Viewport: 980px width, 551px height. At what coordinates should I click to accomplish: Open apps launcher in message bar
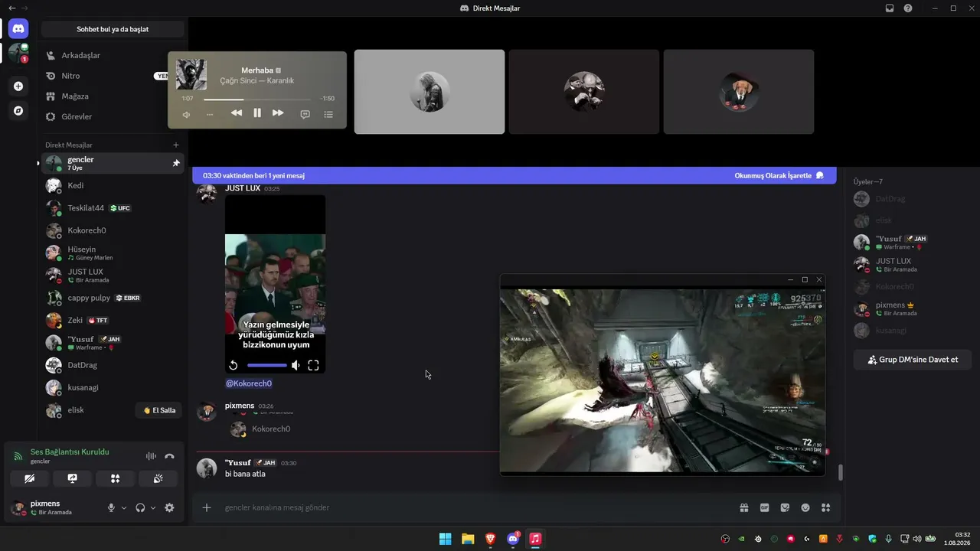click(x=826, y=507)
